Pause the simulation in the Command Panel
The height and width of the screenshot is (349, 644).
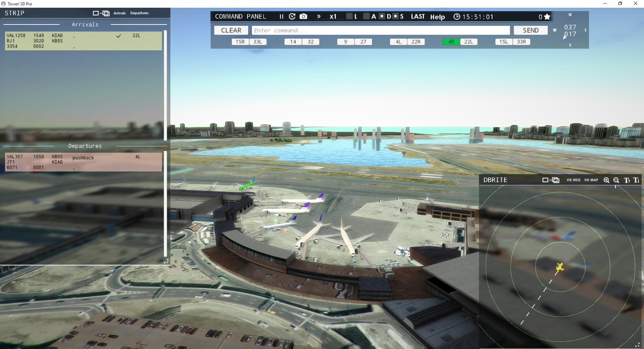coord(281,16)
